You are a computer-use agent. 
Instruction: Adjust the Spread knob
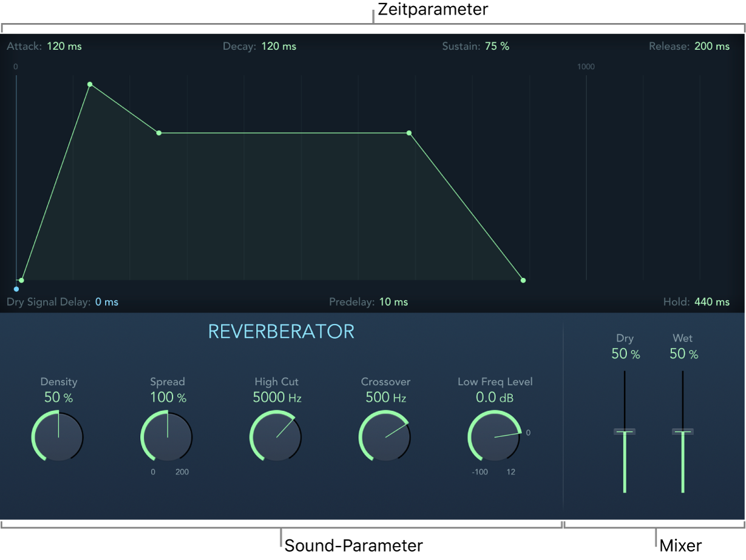pos(167,437)
